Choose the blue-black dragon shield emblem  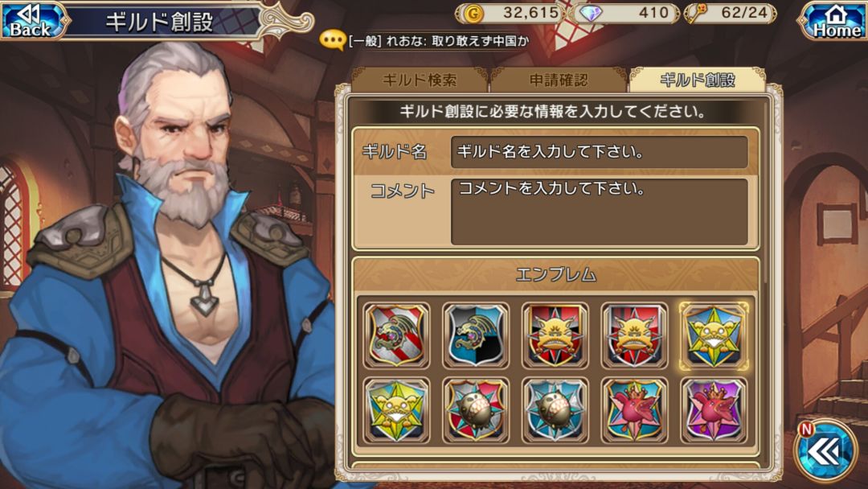(x=476, y=335)
